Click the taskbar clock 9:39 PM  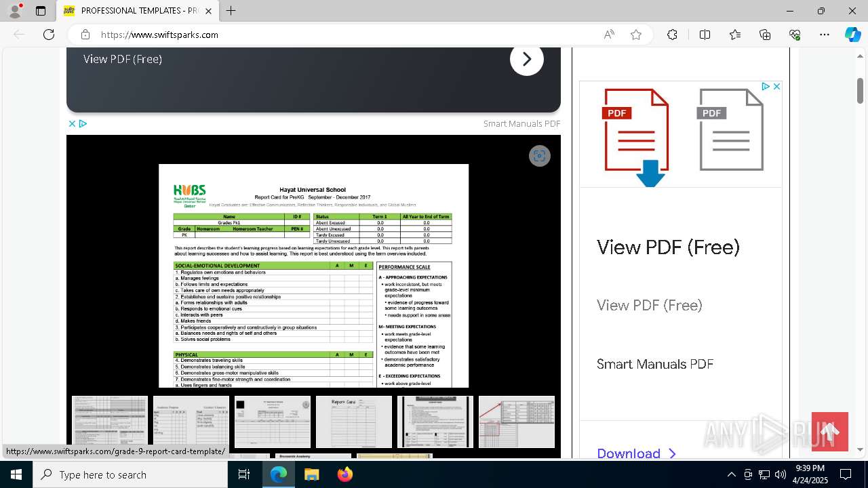click(810, 468)
